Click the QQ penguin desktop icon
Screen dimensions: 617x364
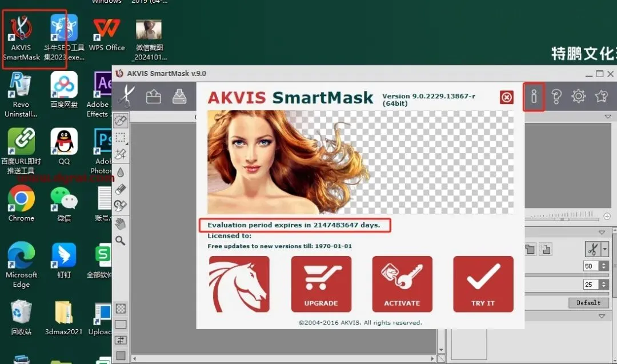pos(64,147)
